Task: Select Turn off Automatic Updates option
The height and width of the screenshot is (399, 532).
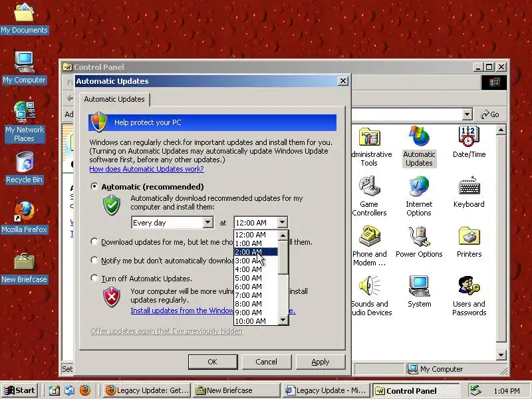Action: [x=94, y=278]
